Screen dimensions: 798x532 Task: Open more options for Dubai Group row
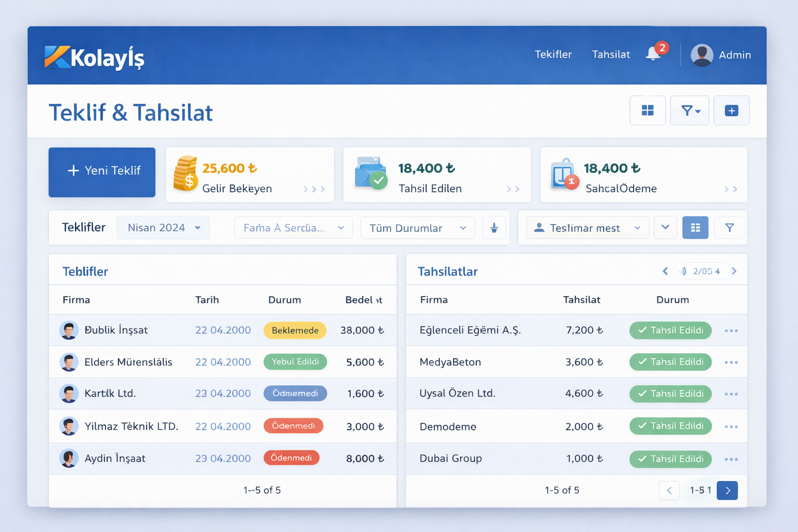coord(731,459)
